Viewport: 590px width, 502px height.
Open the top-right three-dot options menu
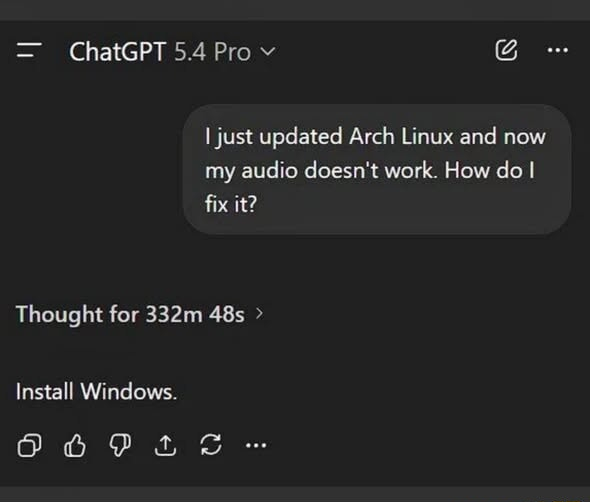[x=557, y=50]
